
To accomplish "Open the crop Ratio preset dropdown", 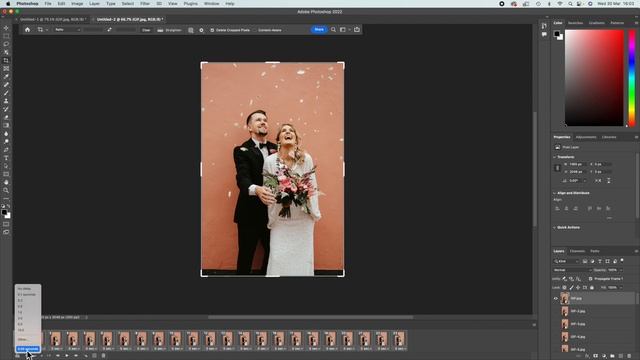I will coord(67,30).
